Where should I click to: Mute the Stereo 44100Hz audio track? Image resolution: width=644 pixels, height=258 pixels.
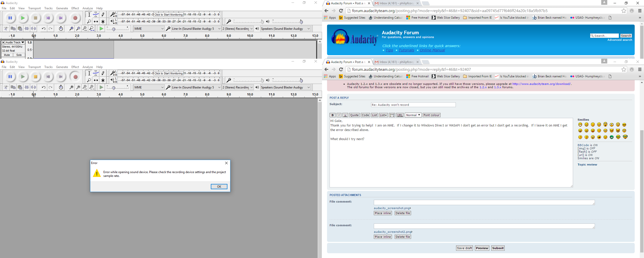point(7,55)
